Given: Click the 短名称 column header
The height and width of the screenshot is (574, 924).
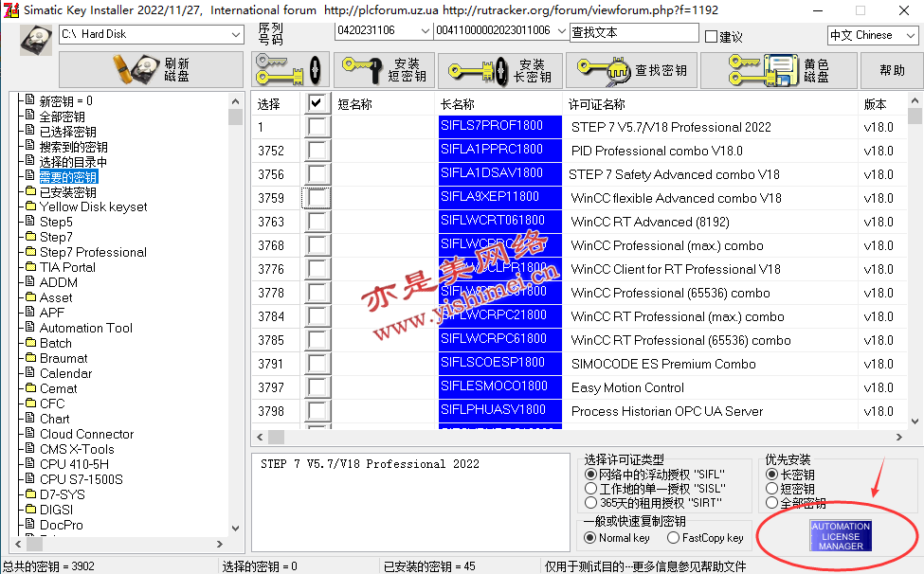Looking at the screenshot, I should [x=354, y=104].
